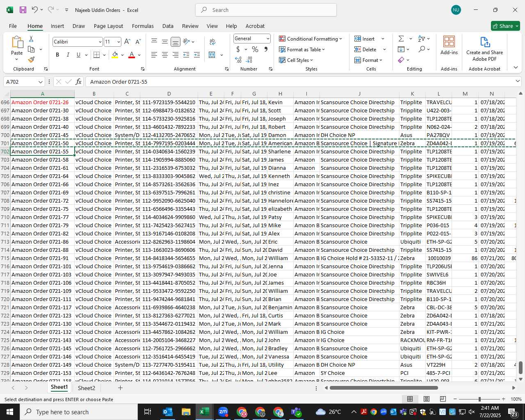Click the Search box in title bar
Image resolution: width=525 pixels, height=420 pixels.
[x=266, y=10]
